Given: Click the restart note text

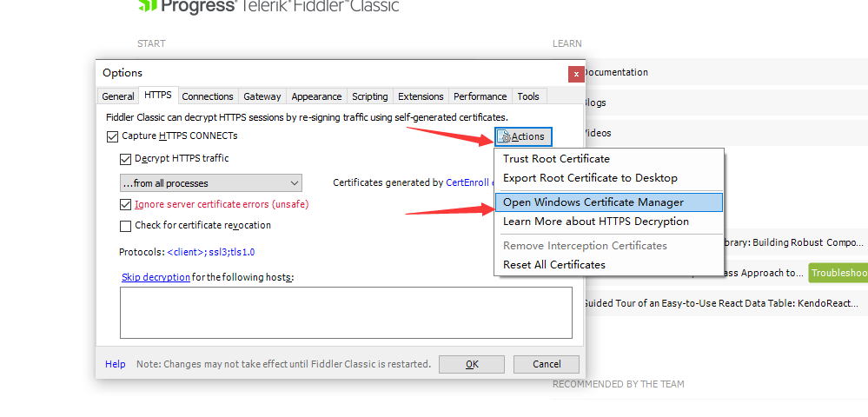Looking at the screenshot, I should tap(283, 364).
